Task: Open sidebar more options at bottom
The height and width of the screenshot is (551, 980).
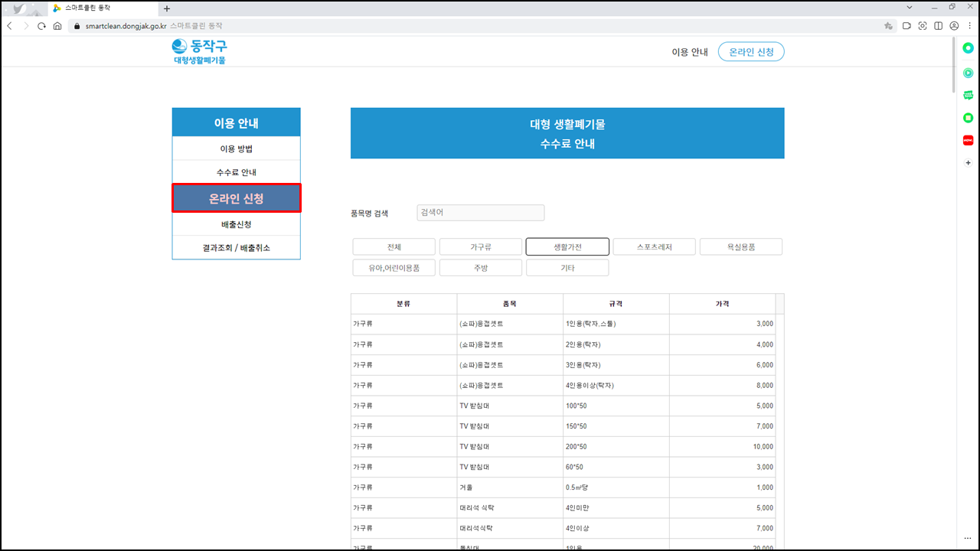Action: [969, 538]
